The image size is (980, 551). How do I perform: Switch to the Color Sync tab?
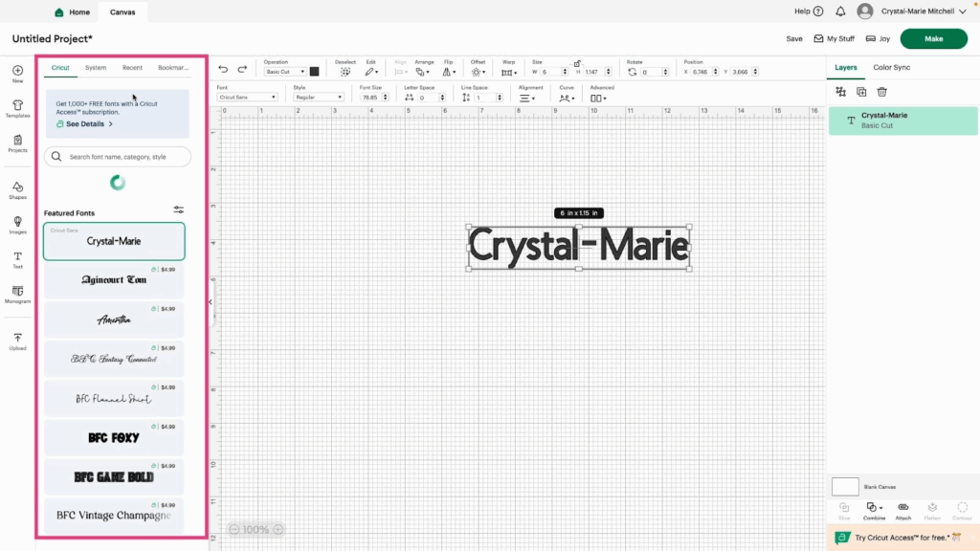(x=891, y=68)
